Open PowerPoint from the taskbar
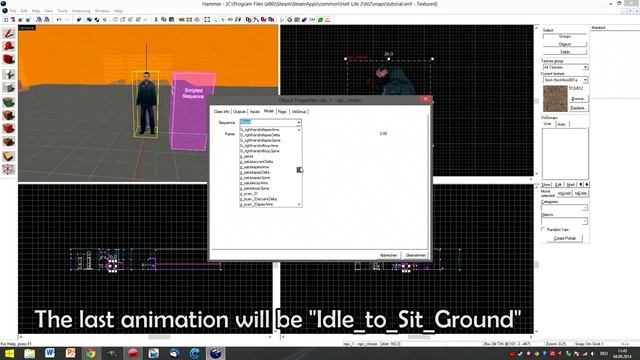 71,353
